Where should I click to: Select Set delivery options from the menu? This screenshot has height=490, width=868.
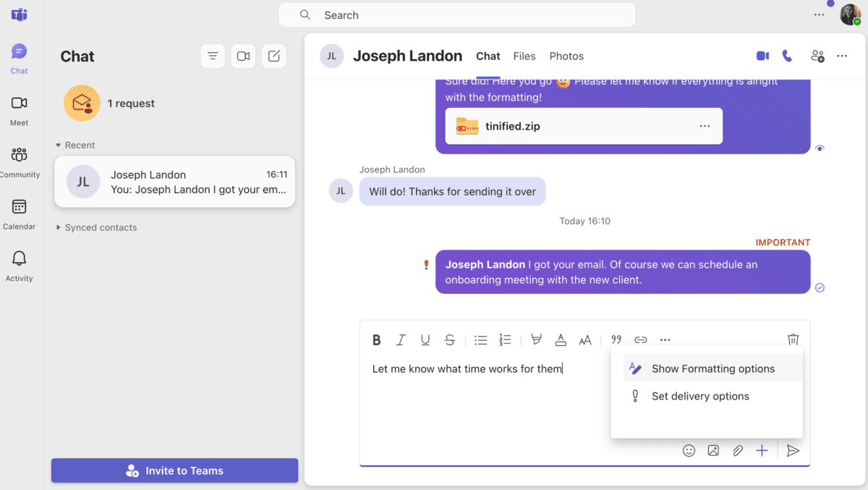pyautogui.click(x=699, y=396)
